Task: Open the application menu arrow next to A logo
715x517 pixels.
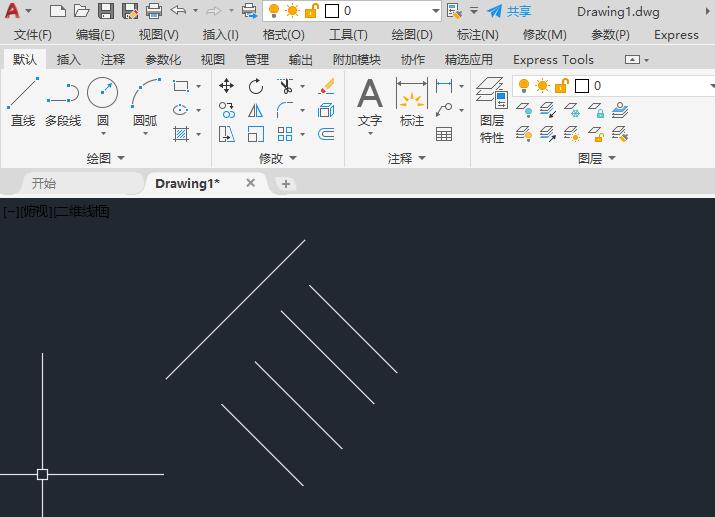Action: (x=29, y=10)
